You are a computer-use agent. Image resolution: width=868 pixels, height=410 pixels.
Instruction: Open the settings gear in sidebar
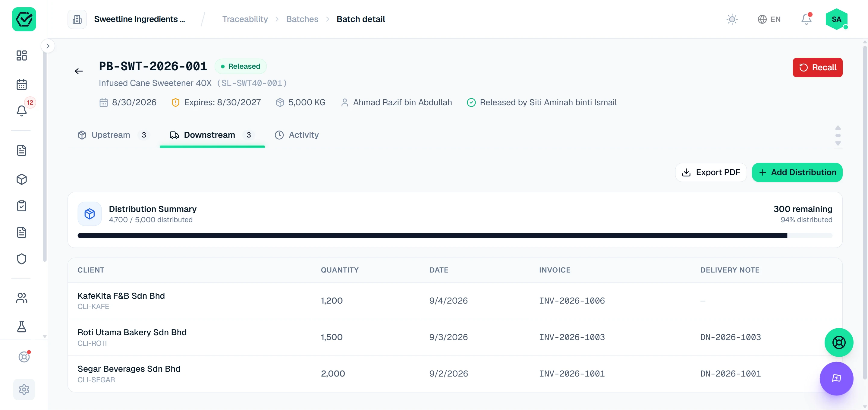[x=24, y=389]
